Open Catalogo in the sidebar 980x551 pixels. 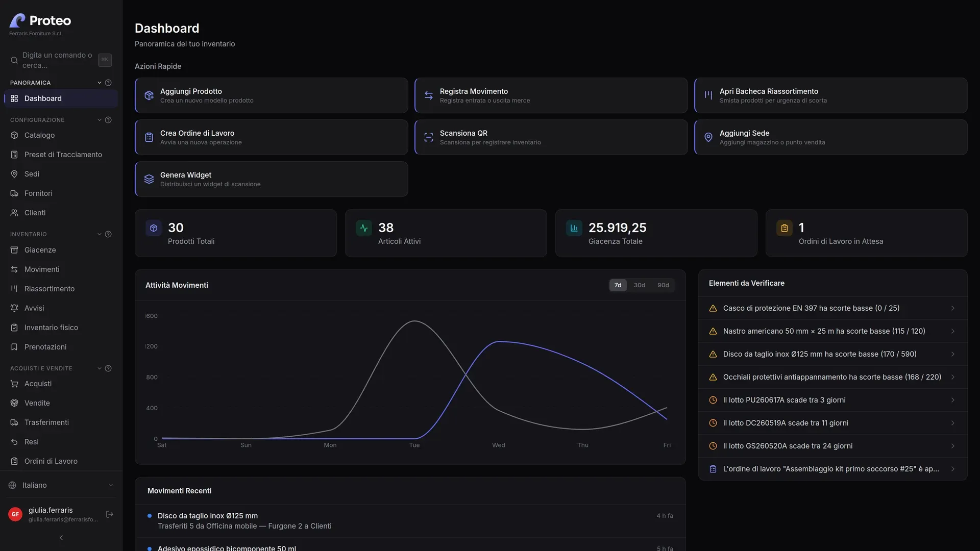61,135
